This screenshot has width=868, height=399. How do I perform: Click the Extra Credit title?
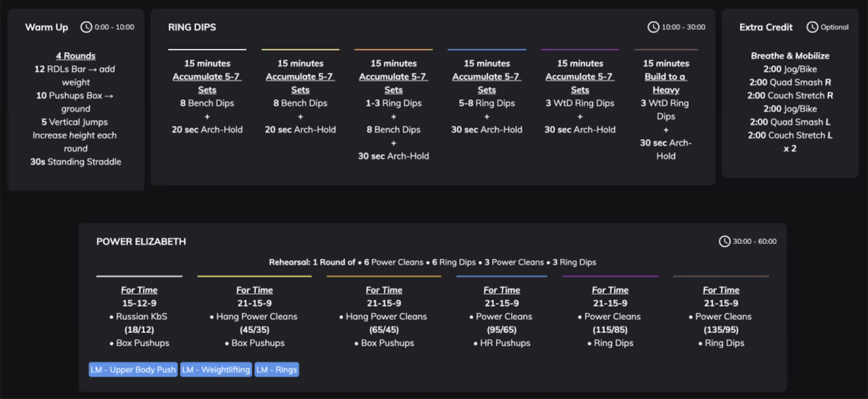point(766,27)
